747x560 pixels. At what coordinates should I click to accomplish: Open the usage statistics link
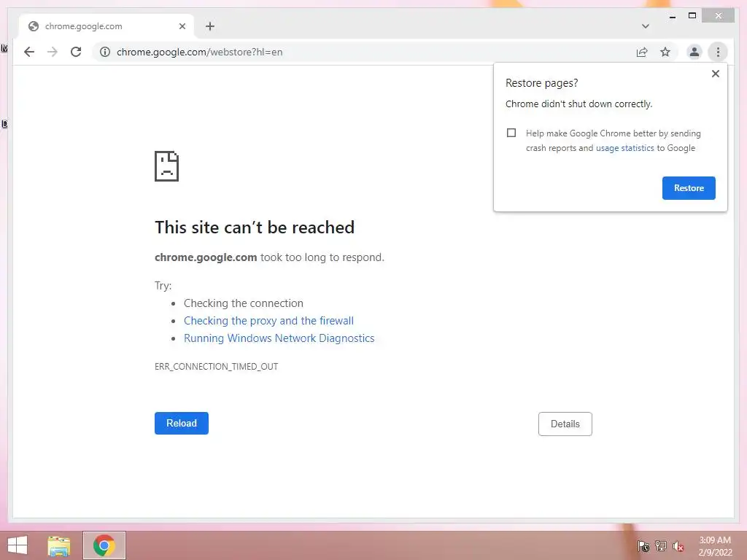click(x=624, y=148)
